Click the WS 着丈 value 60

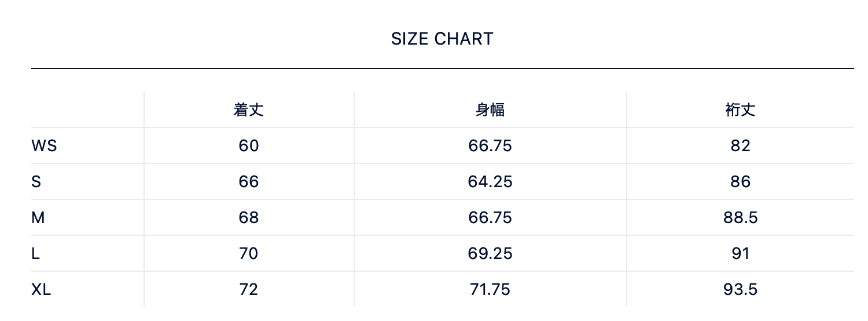point(249,146)
